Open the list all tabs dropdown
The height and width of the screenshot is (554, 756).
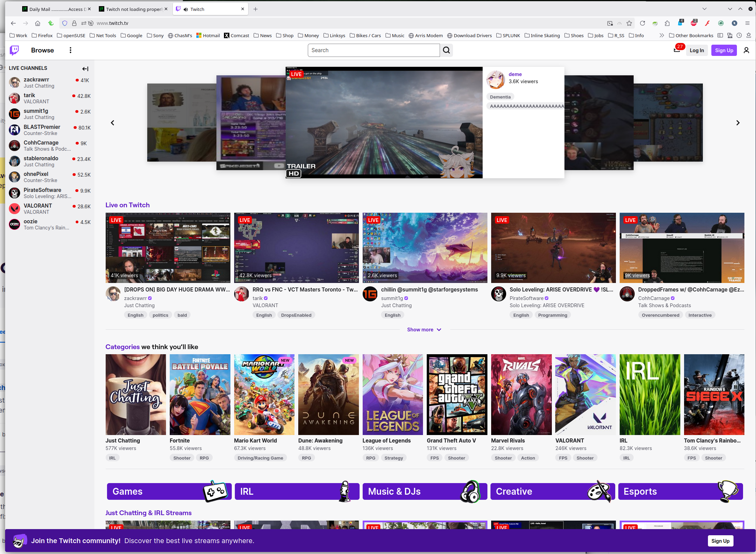pos(704,9)
